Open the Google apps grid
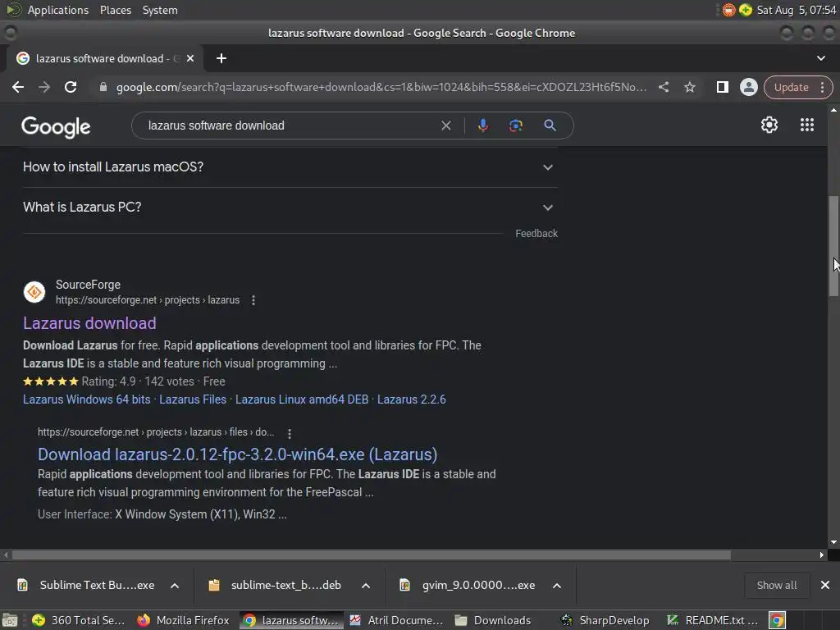840x630 pixels. pos(807,125)
